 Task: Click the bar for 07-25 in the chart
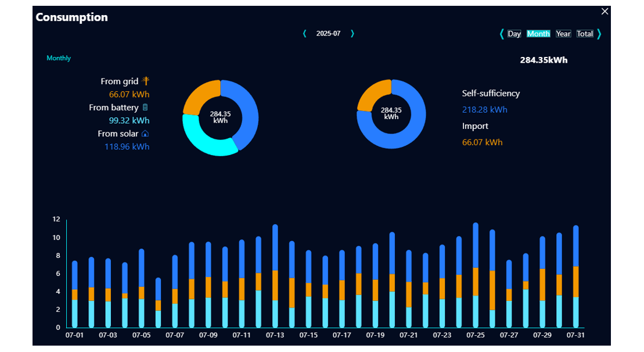pyautogui.click(x=476, y=276)
